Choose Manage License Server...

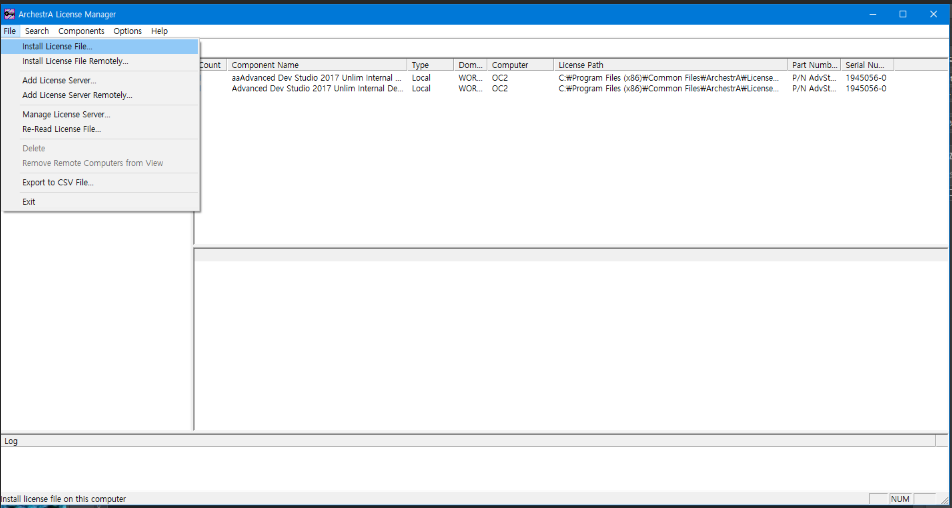tap(100, 114)
